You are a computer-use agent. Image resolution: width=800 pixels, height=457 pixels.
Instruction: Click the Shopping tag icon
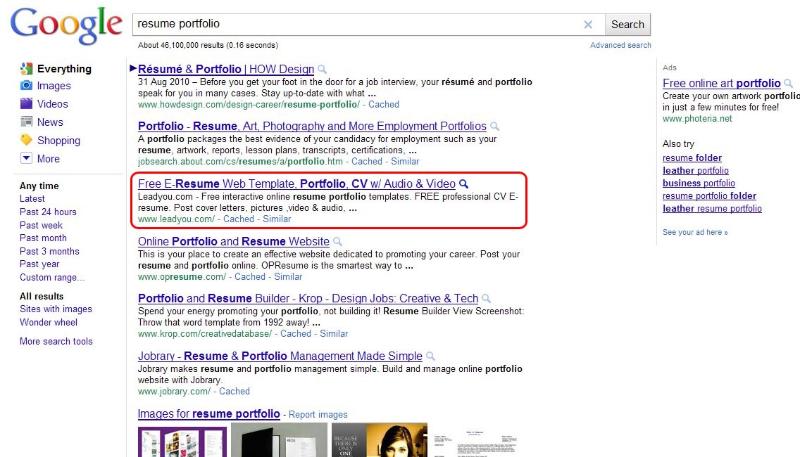pos(26,140)
